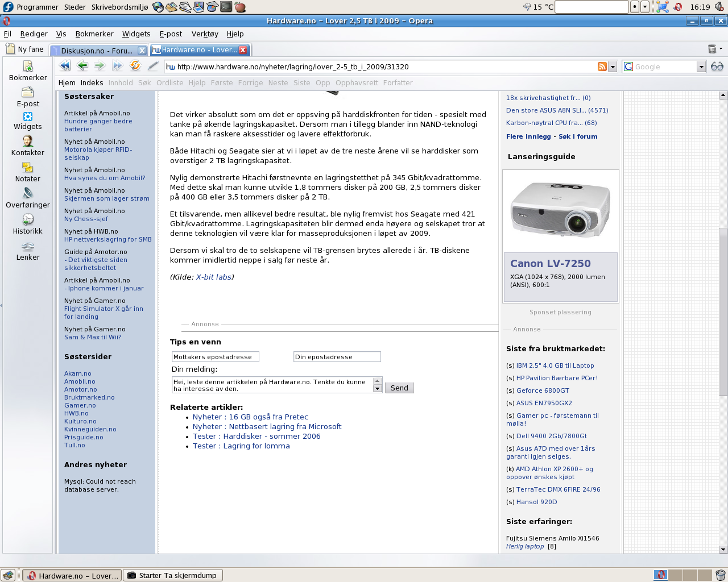Open the Widgets panel in sidebar
This screenshot has height=582, width=728.
tap(28, 120)
